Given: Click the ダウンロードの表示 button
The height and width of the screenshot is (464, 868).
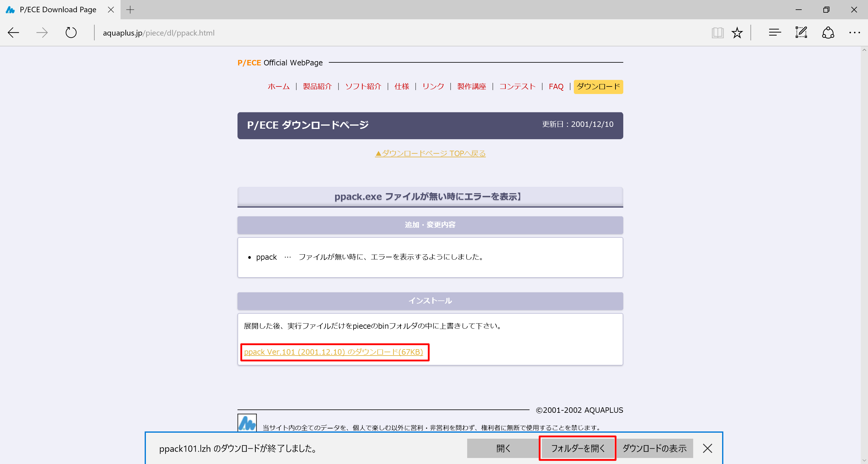Looking at the screenshot, I should point(654,448).
